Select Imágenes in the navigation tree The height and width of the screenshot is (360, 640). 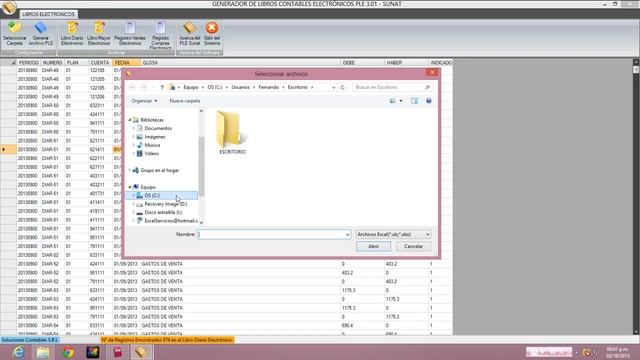(x=155, y=137)
